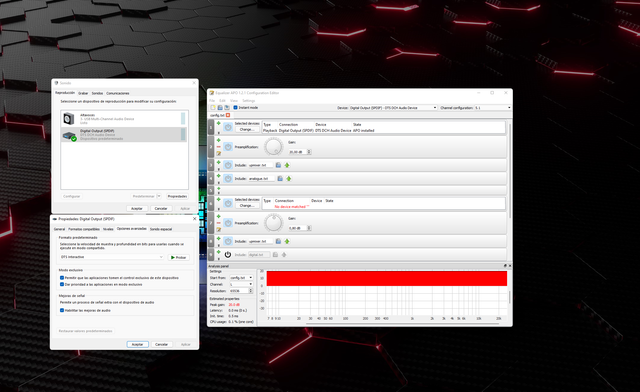
Task: Click green arrow open-file icon next to analogue.txt
Action: pyautogui.click(x=289, y=178)
